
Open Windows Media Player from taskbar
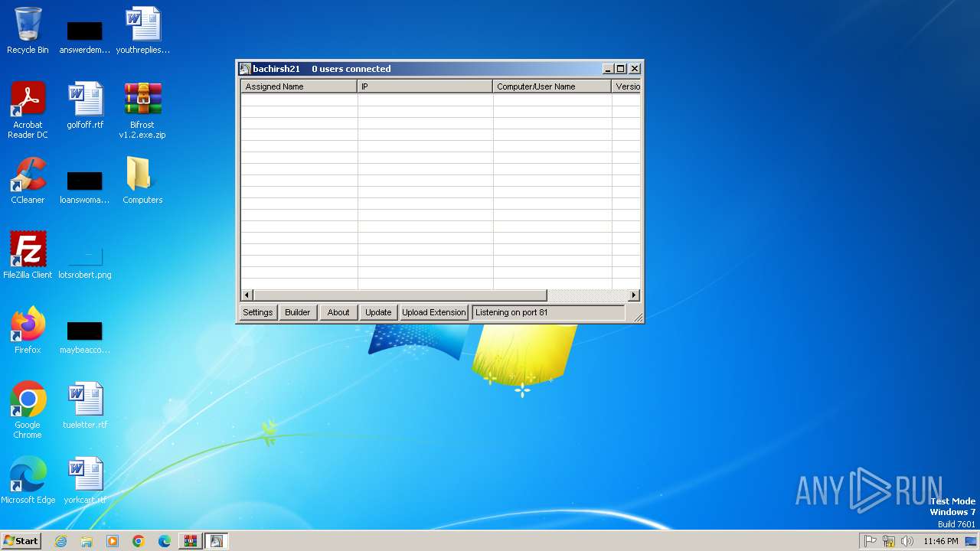tap(113, 541)
